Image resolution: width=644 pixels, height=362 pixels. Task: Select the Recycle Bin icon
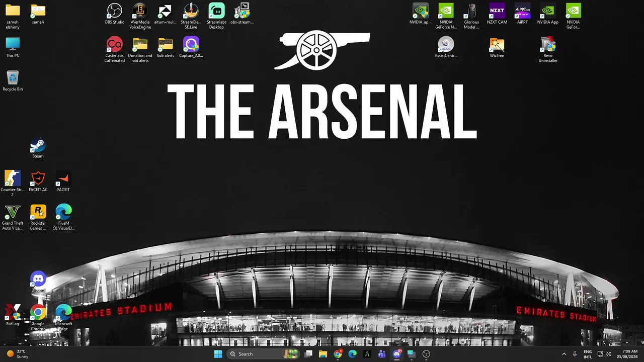pos(13,81)
